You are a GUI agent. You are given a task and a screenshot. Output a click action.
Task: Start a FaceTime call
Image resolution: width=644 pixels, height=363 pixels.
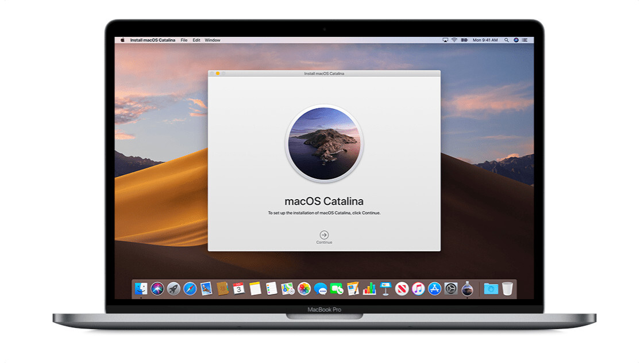coord(337,286)
